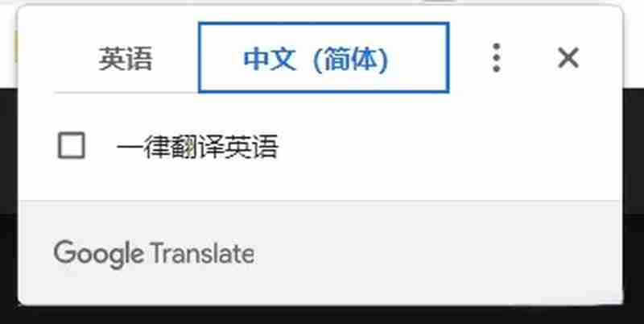
Task: Translate the page via the highlighted 中文 tab
Action: coord(324,57)
